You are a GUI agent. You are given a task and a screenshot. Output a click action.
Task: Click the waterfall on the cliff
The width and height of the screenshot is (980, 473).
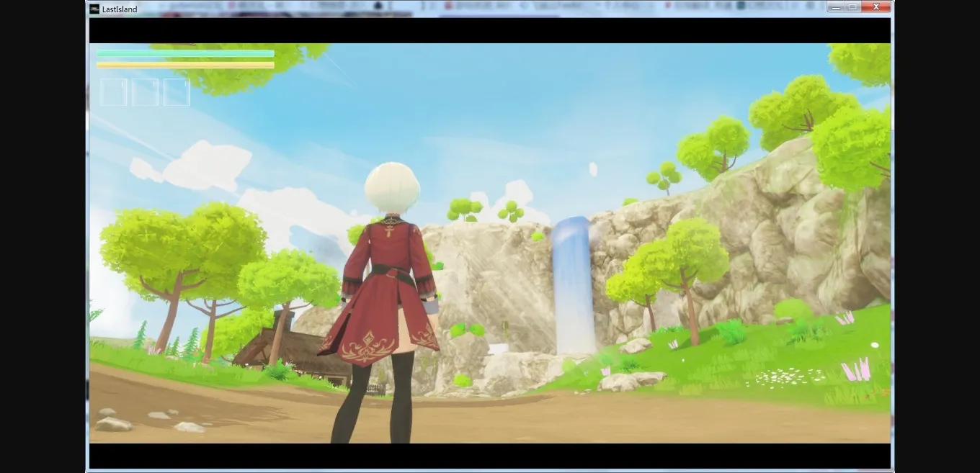pyautogui.click(x=573, y=281)
